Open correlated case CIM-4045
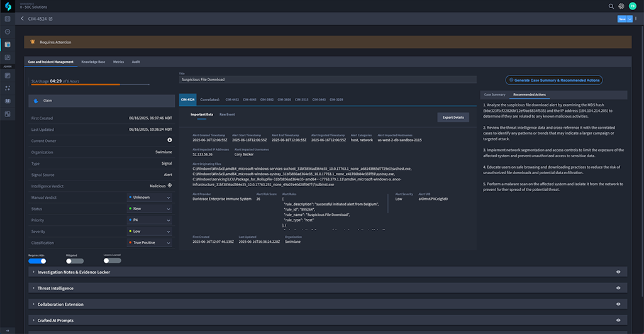The image size is (644, 334). (x=249, y=99)
